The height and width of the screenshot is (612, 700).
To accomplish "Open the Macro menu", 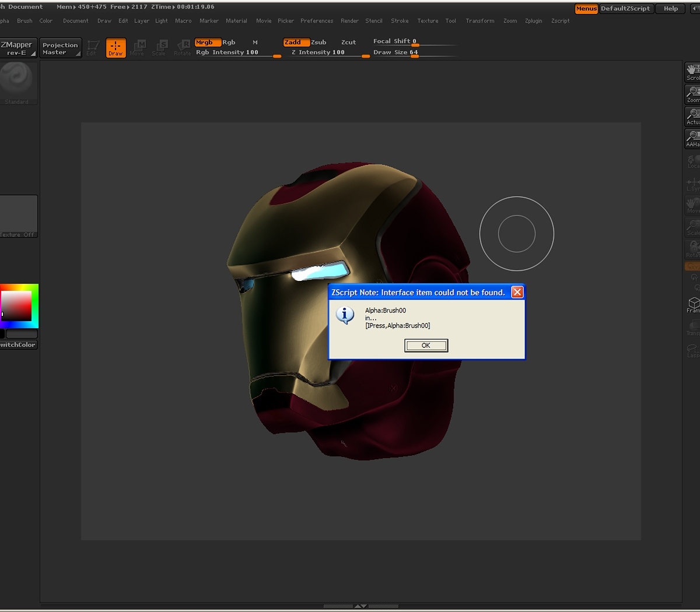I will tap(183, 20).
